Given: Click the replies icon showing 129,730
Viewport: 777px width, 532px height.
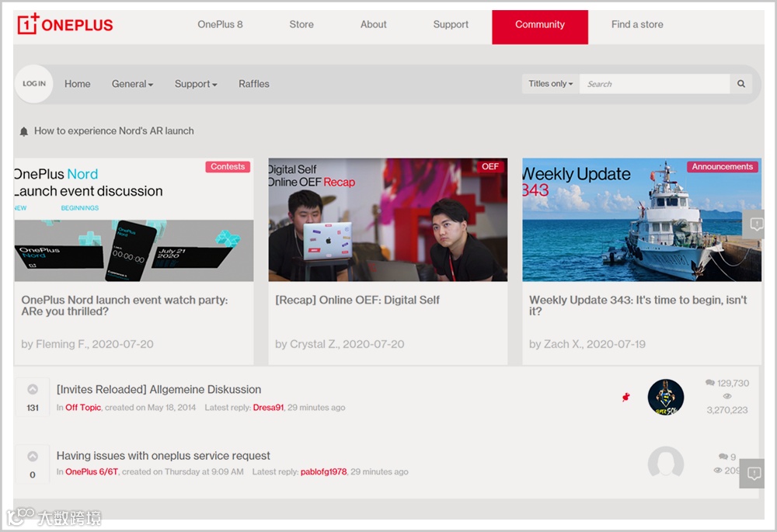Looking at the screenshot, I should [x=710, y=383].
